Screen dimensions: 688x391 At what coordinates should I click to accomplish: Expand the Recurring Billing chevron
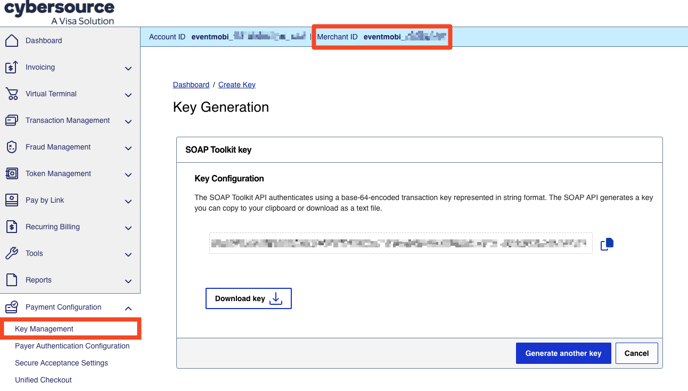(128, 228)
